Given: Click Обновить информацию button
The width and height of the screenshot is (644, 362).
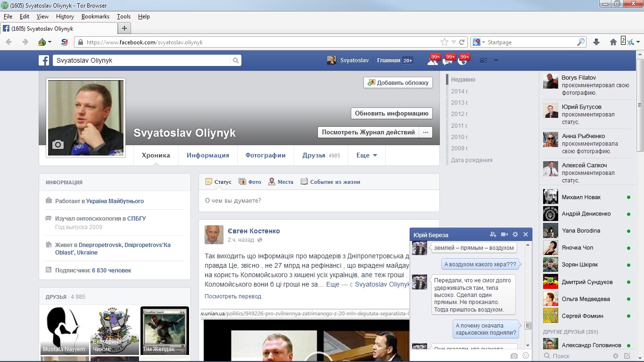Looking at the screenshot, I should (x=392, y=114).
